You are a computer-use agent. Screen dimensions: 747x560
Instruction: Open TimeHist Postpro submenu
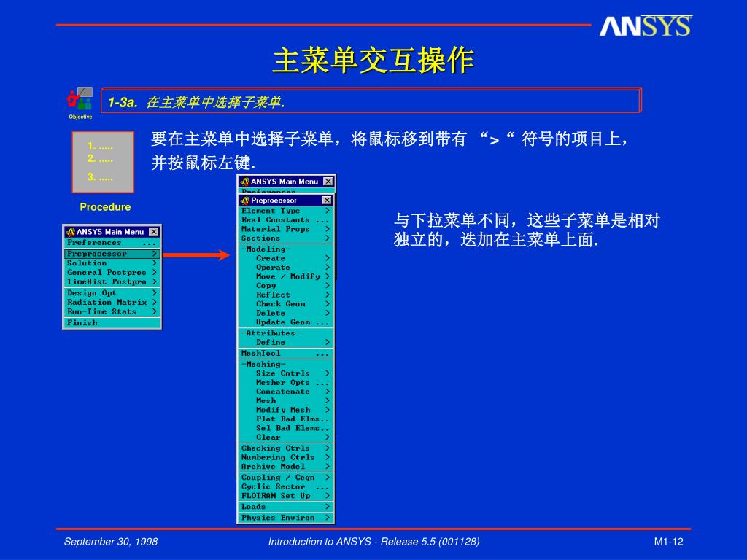[112, 281]
